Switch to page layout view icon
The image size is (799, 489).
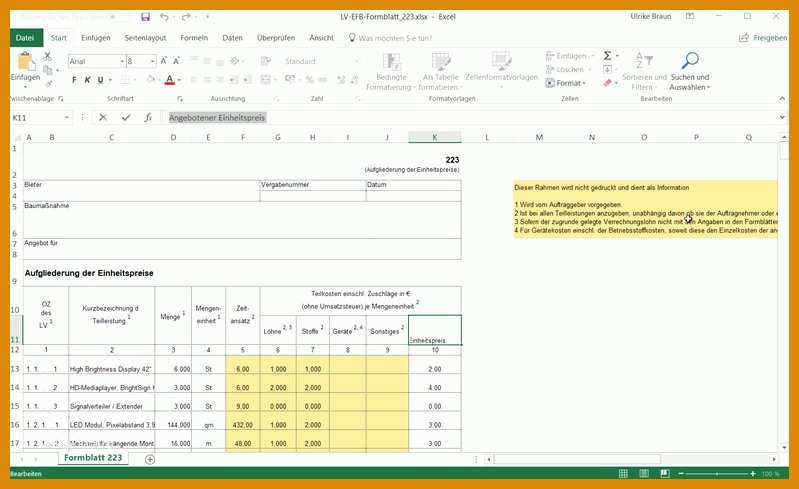(644, 474)
